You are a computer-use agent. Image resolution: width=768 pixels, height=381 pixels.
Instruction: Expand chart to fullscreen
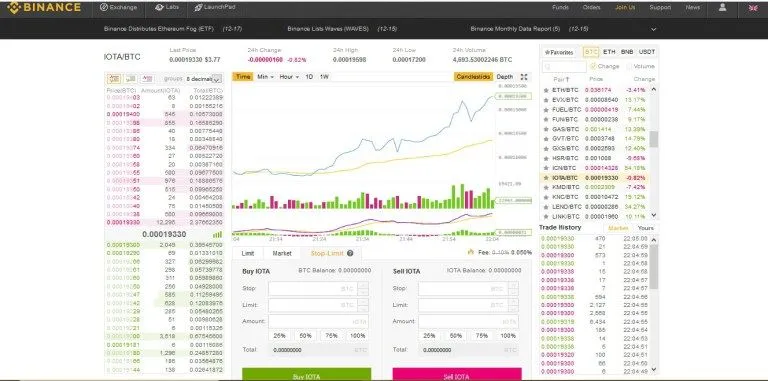point(524,77)
